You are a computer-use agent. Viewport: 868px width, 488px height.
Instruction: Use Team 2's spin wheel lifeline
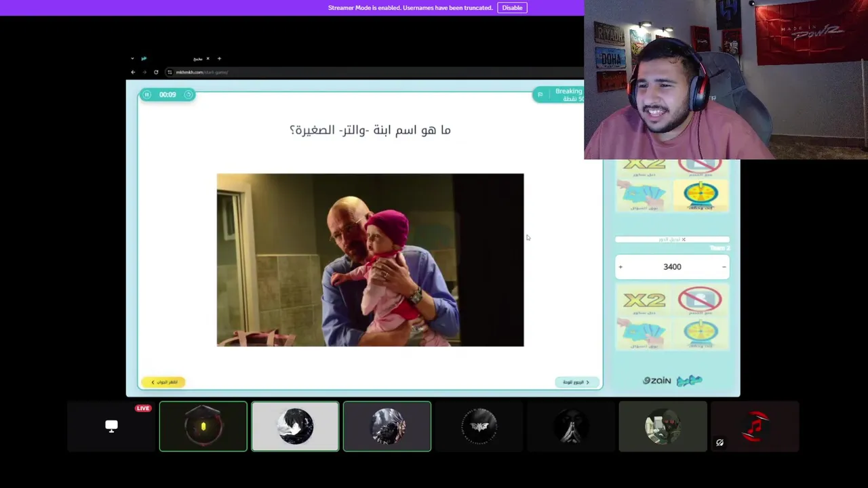pos(701,333)
